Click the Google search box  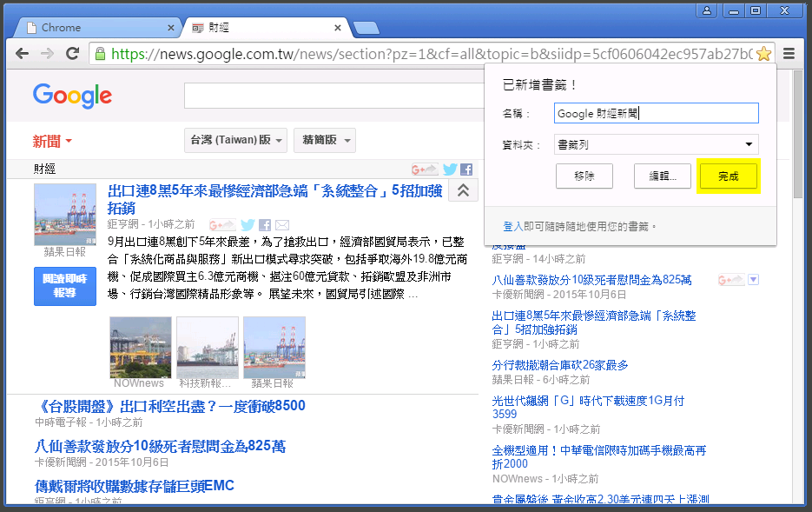coord(334,96)
